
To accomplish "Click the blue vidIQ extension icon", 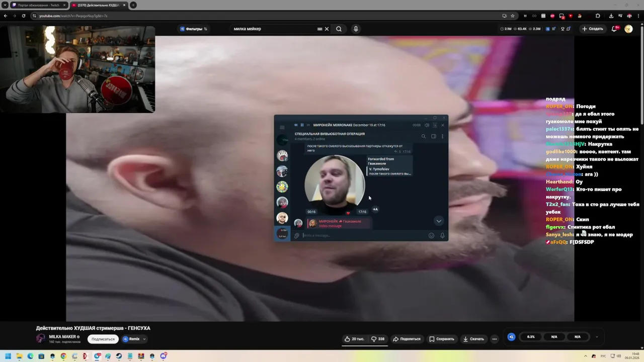I will pyautogui.click(x=511, y=337).
